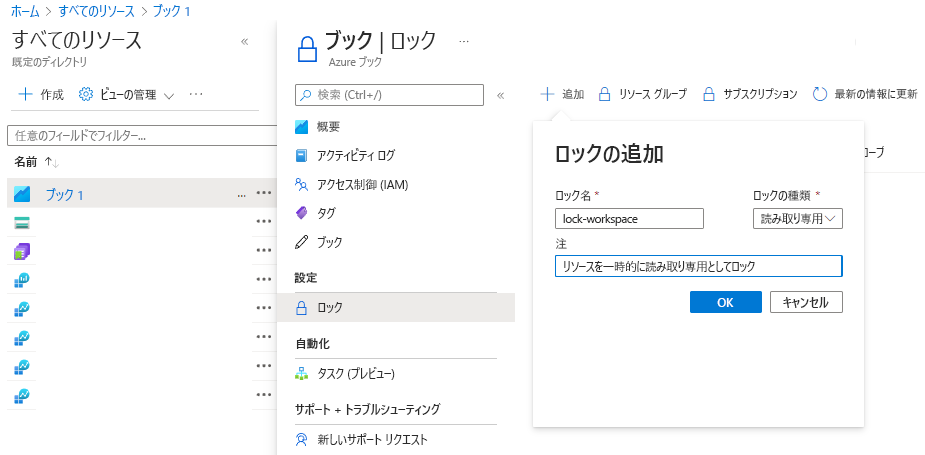Open 新しいサポート リクエスト
This screenshot has height=455, width=925.
pos(371,439)
